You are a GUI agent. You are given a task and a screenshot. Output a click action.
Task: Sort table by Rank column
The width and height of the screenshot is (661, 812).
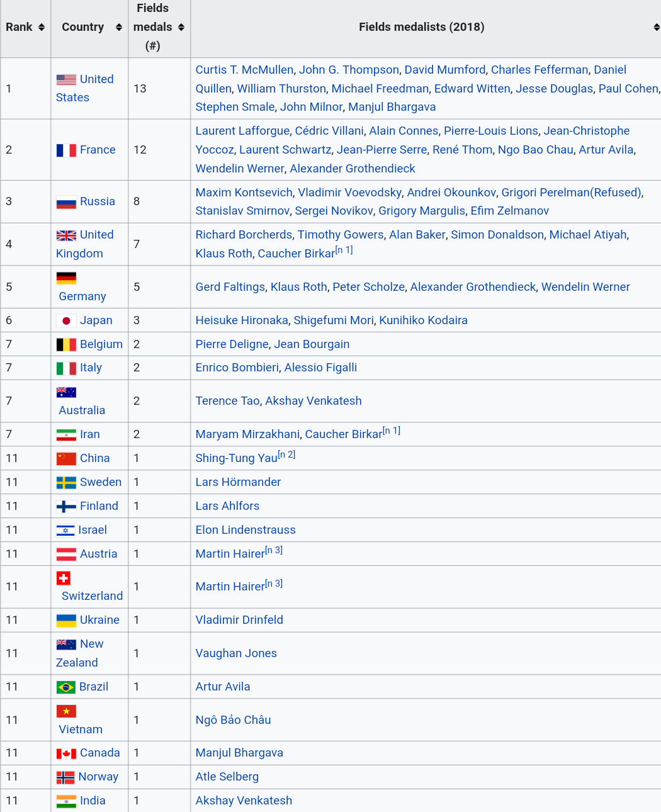pos(42,27)
